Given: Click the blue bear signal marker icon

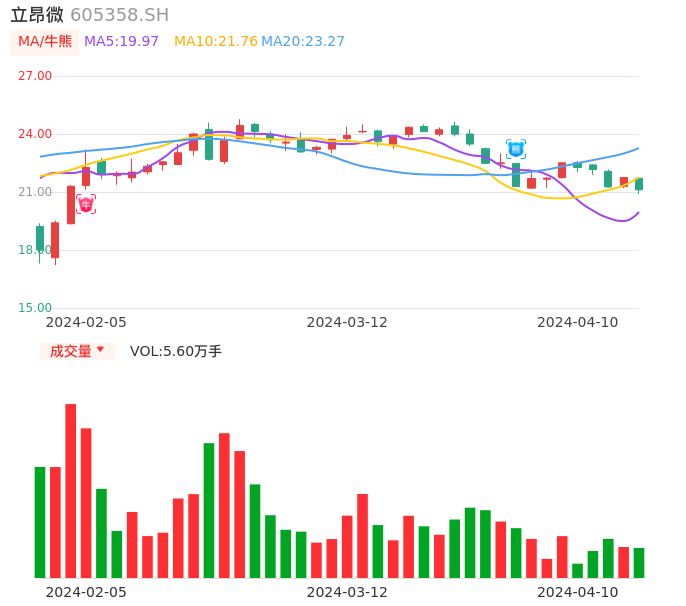Looking at the screenshot, I should [x=516, y=149].
